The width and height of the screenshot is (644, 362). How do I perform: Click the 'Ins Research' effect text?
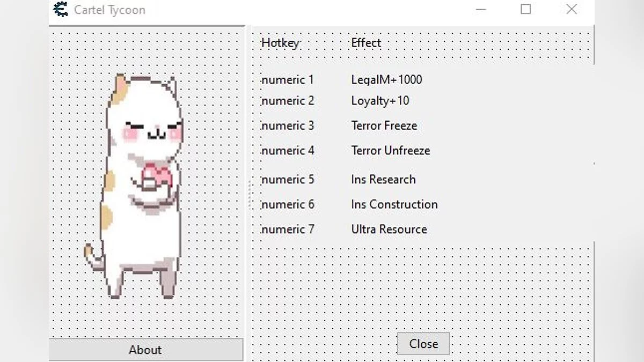[384, 179]
